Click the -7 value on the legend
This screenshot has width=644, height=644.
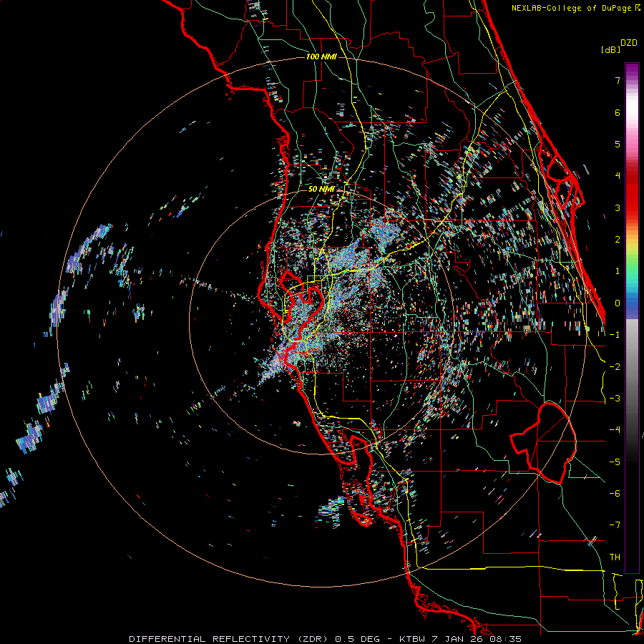(615, 525)
